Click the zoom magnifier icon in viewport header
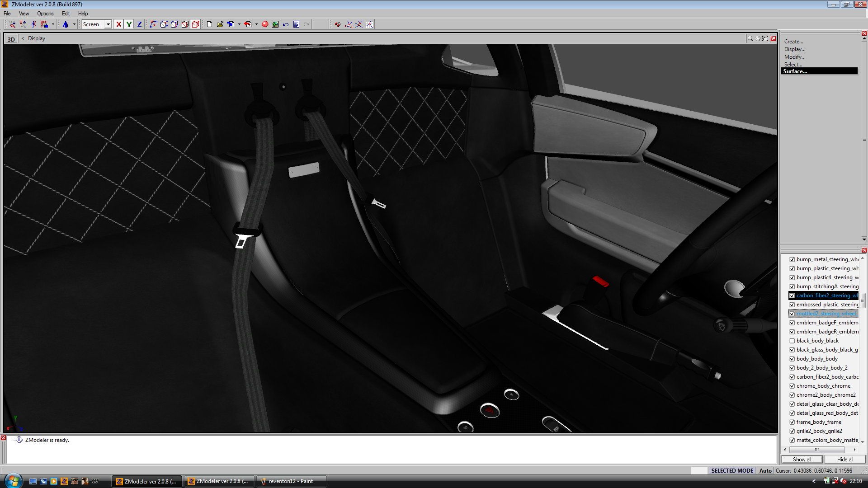 tap(750, 38)
